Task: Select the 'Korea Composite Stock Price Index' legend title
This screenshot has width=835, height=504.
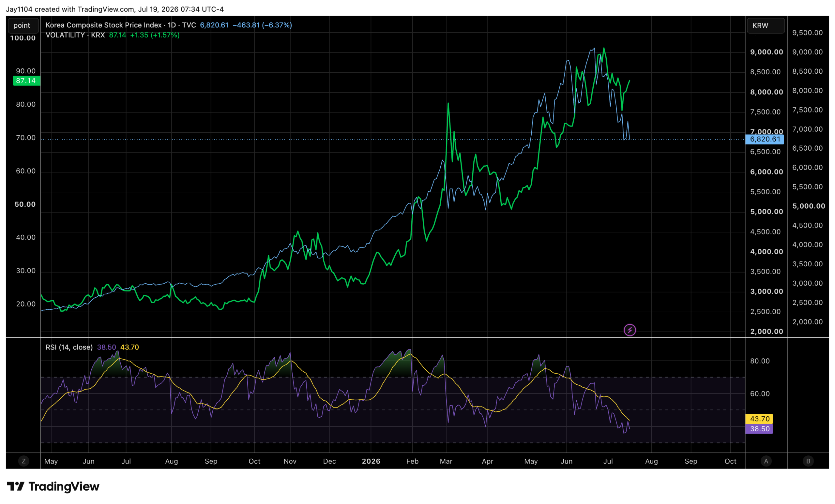Action: click(x=103, y=25)
